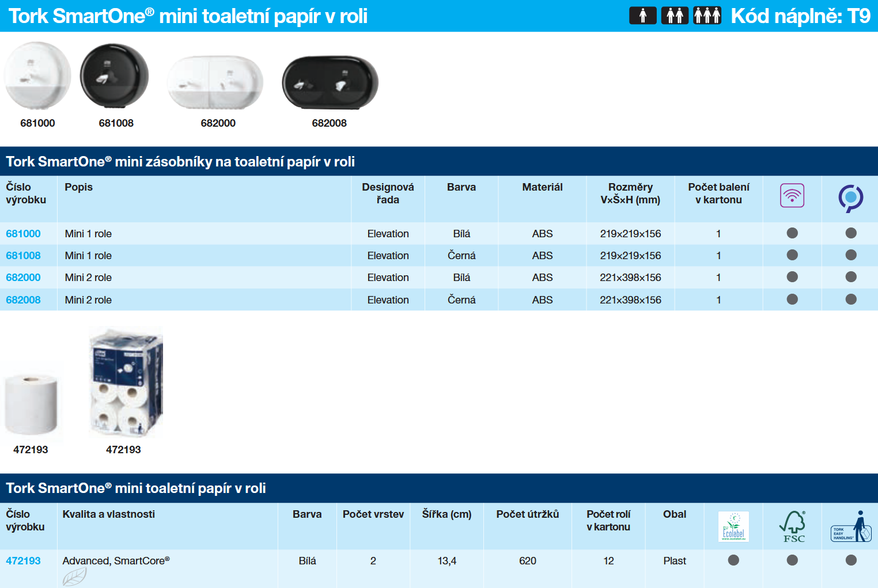Click 'Černá' color cell in 681008 row
Screen dimensions: 878x588
(461, 255)
